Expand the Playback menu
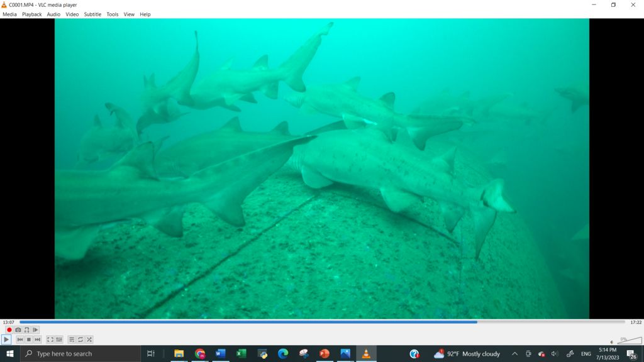 [x=31, y=14]
